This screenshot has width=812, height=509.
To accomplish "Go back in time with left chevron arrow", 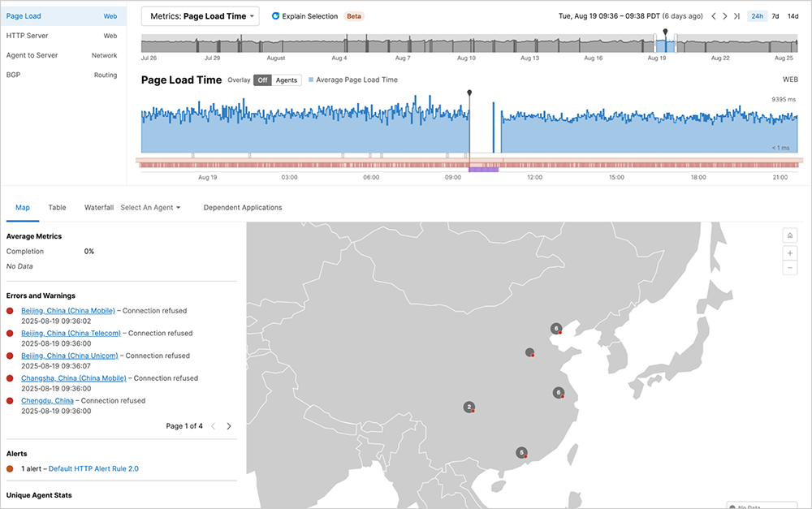I will pyautogui.click(x=713, y=15).
